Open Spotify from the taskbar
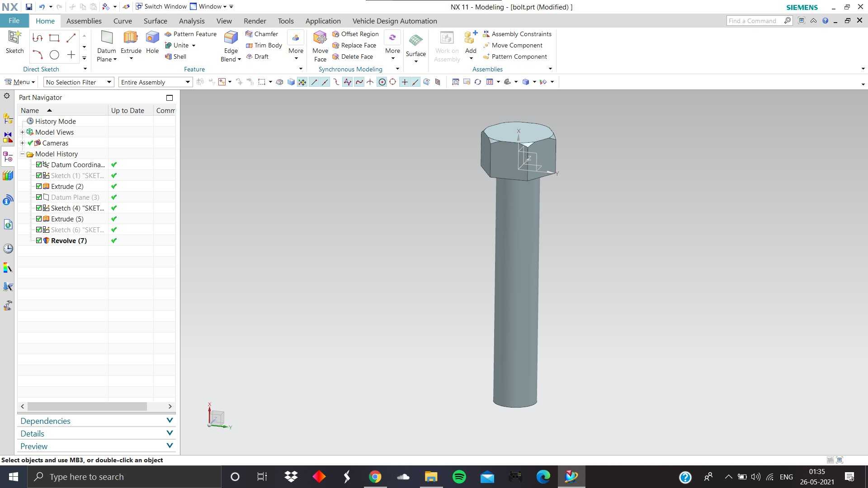This screenshot has width=868, height=488. (459, 477)
